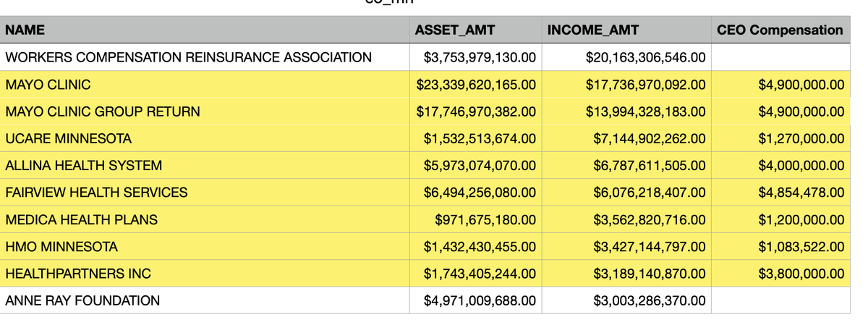Select the HEALTHPARTNERS INC name cell
This screenshot has height=325, width=868.
(205, 274)
